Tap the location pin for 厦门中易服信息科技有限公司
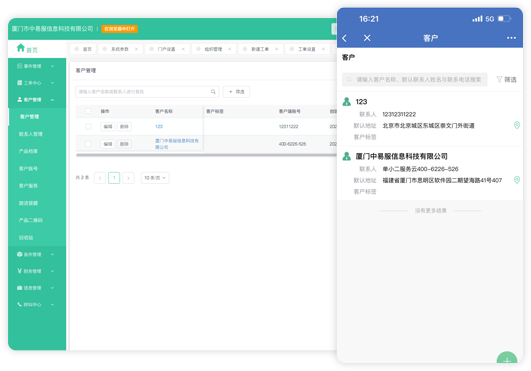This screenshot has width=531, height=371. (x=517, y=180)
